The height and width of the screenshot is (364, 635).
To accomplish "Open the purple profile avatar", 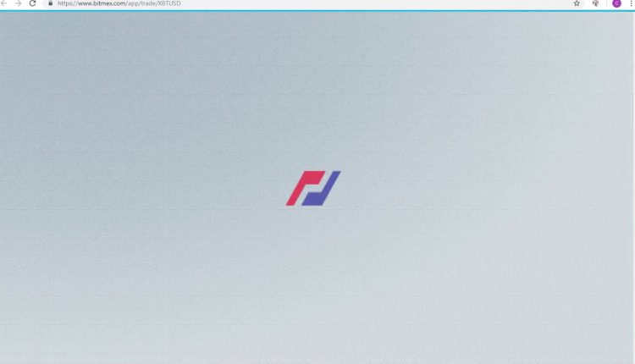I will (x=616, y=3).
